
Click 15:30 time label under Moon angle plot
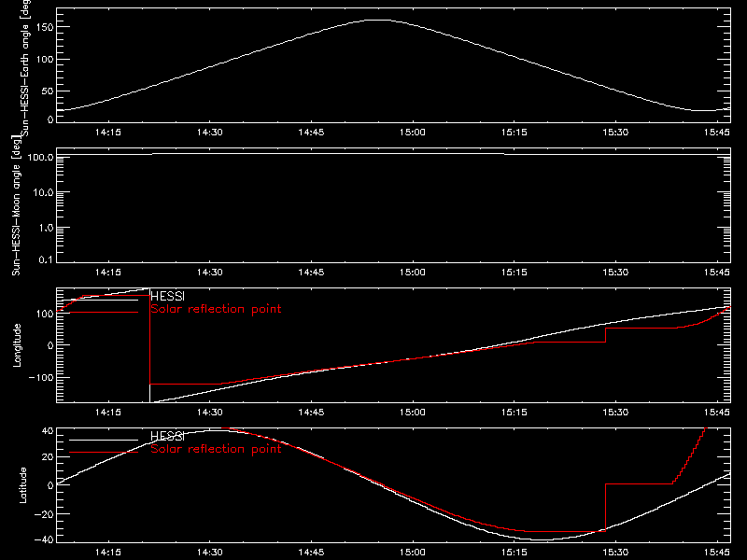click(x=615, y=273)
